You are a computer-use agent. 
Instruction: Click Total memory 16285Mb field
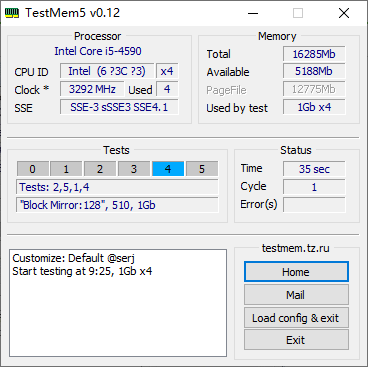pyautogui.click(x=314, y=54)
